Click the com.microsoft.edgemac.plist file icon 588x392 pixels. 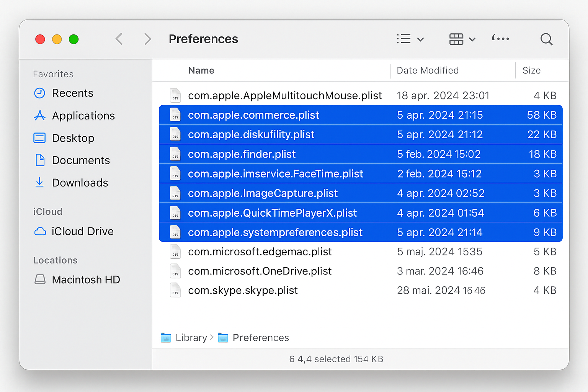(x=175, y=252)
